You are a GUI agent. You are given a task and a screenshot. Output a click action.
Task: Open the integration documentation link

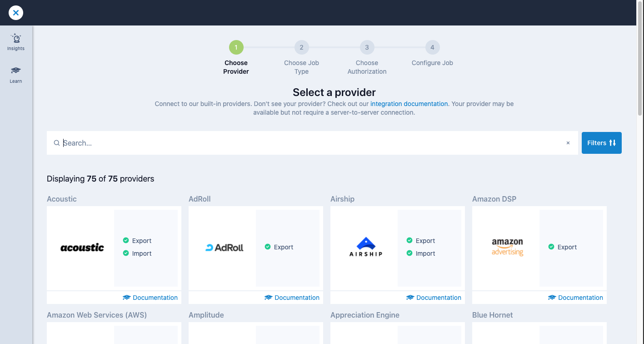pyautogui.click(x=409, y=104)
